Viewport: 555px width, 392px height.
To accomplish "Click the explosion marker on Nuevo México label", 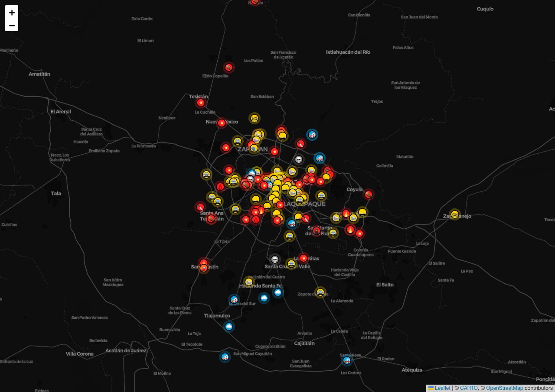I will point(222,123).
